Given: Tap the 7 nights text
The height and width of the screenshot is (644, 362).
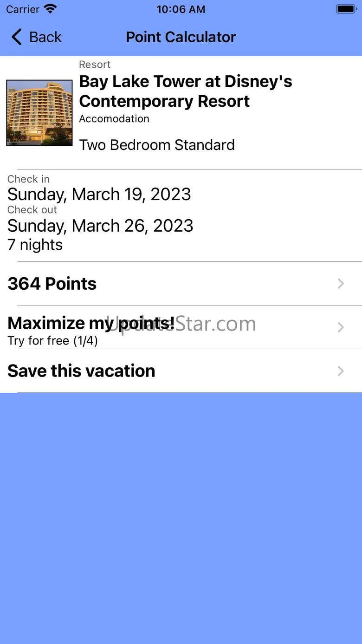Looking at the screenshot, I should pos(35,245).
